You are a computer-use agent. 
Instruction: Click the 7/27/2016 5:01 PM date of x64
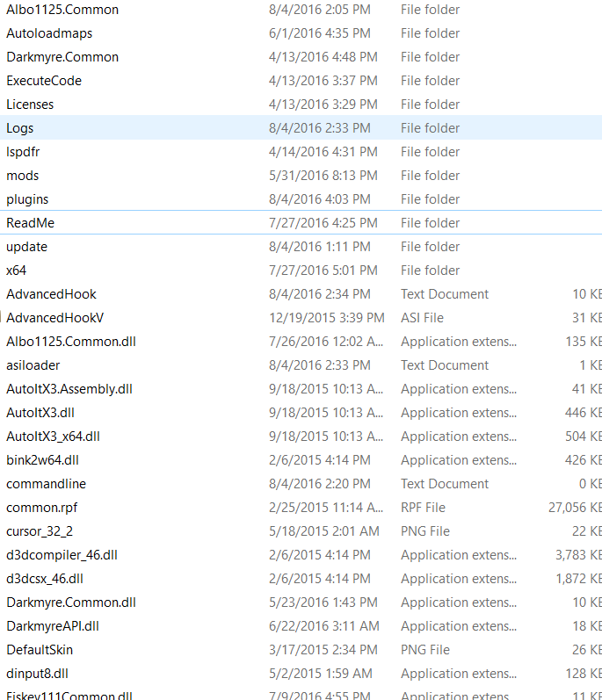[x=323, y=271]
